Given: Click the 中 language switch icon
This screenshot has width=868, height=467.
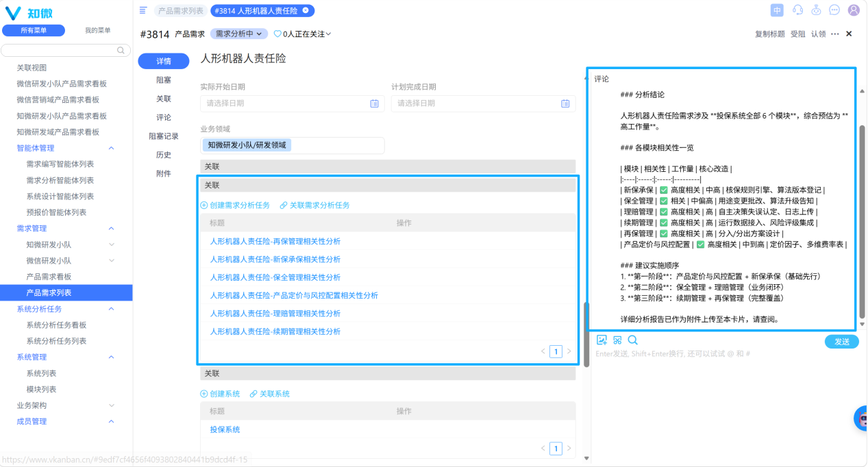Looking at the screenshot, I should pyautogui.click(x=777, y=10).
